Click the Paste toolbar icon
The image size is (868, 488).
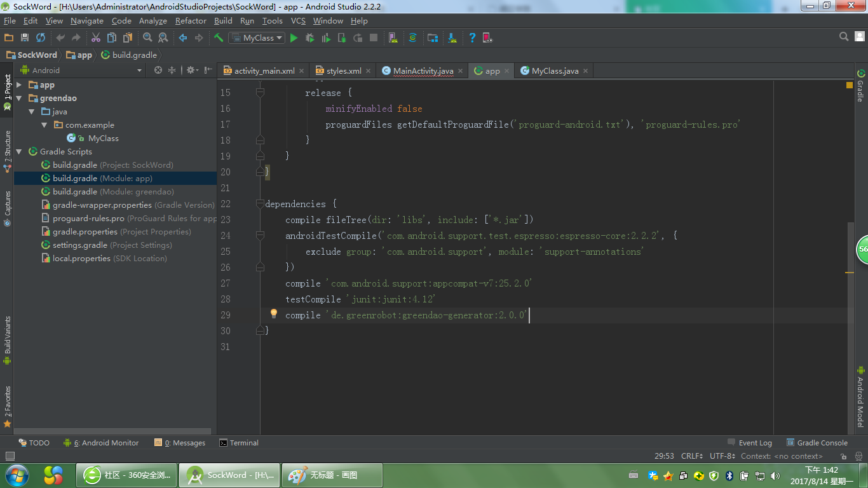128,38
